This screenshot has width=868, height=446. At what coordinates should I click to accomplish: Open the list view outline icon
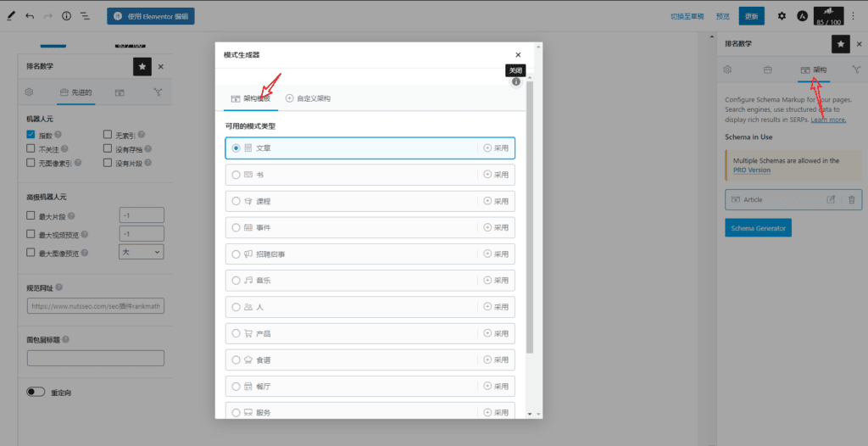pyautogui.click(x=85, y=16)
